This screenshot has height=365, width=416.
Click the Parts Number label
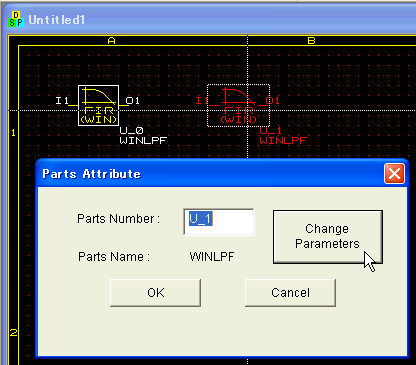[118, 219]
